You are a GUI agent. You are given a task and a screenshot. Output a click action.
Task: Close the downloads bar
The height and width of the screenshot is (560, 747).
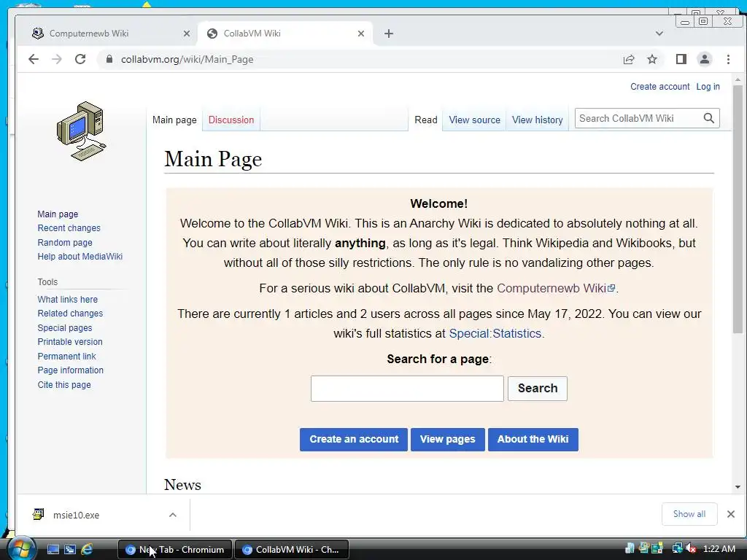[x=731, y=514]
